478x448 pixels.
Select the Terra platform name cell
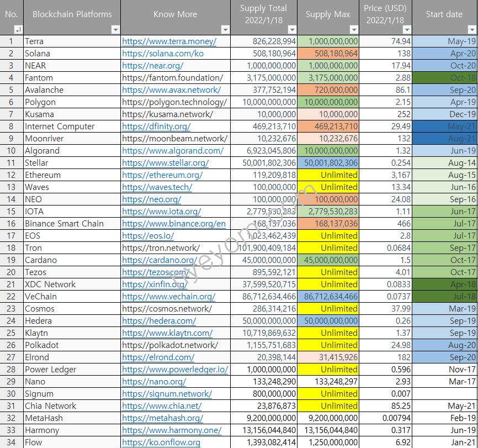72,41
